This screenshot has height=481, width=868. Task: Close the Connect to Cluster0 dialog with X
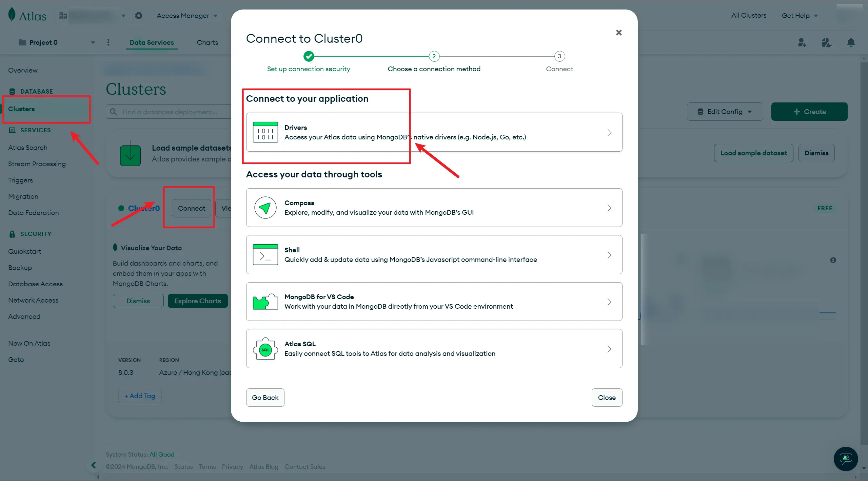pos(619,33)
